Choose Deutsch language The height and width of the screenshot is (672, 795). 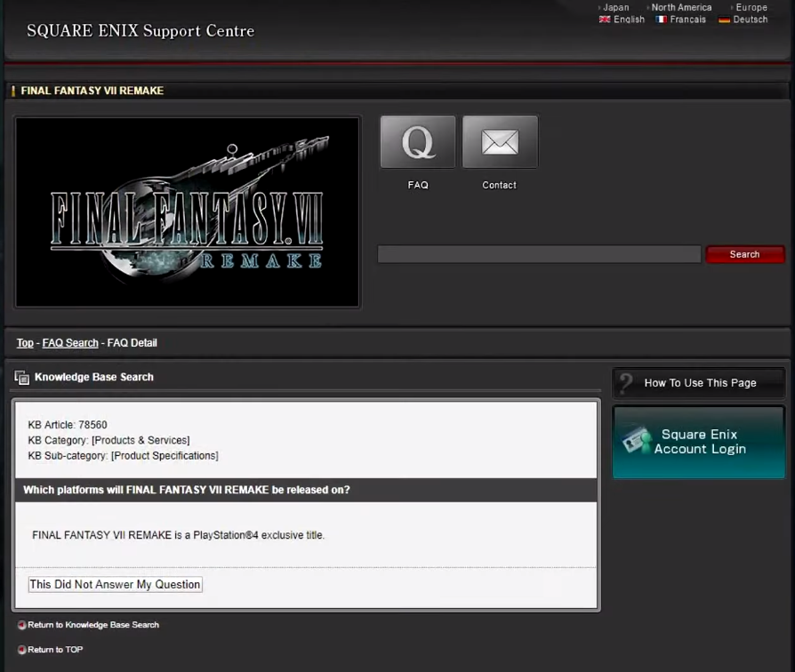751,20
